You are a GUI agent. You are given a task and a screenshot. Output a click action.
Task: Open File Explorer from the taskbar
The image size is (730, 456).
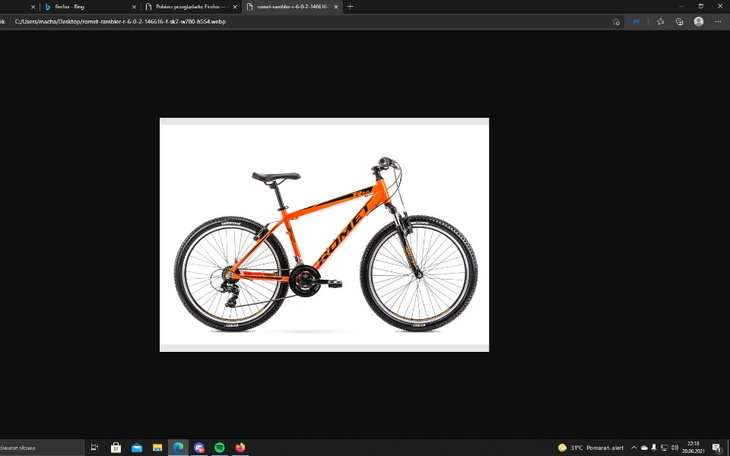click(158, 448)
